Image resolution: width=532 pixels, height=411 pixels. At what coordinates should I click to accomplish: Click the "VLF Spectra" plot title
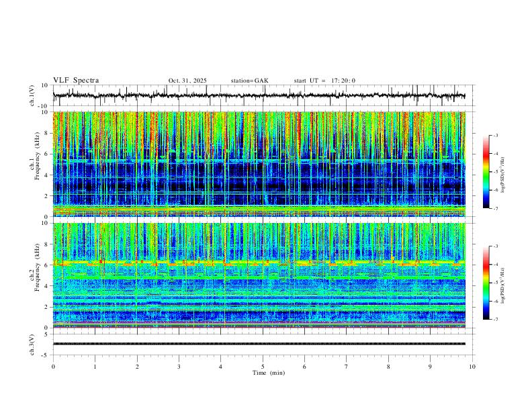(76, 81)
